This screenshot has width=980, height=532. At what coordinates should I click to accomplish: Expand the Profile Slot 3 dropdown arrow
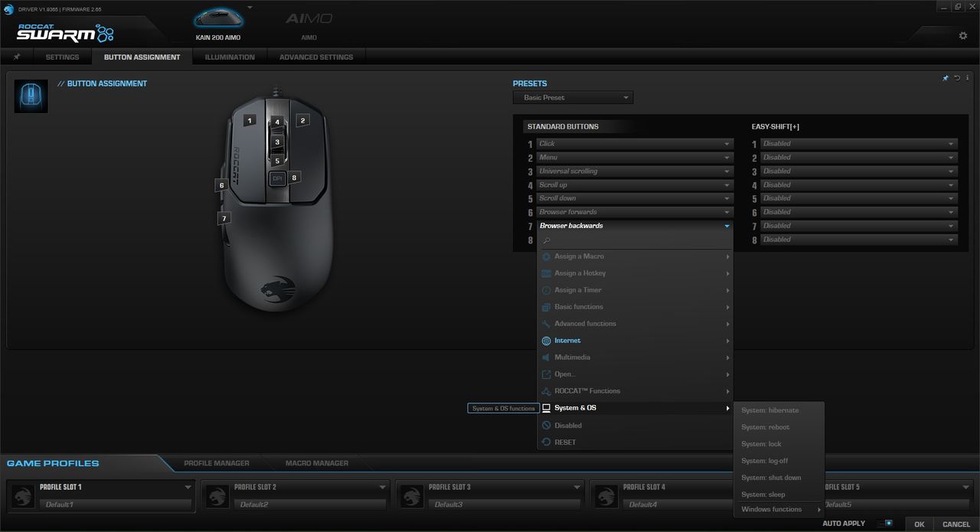click(577, 487)
